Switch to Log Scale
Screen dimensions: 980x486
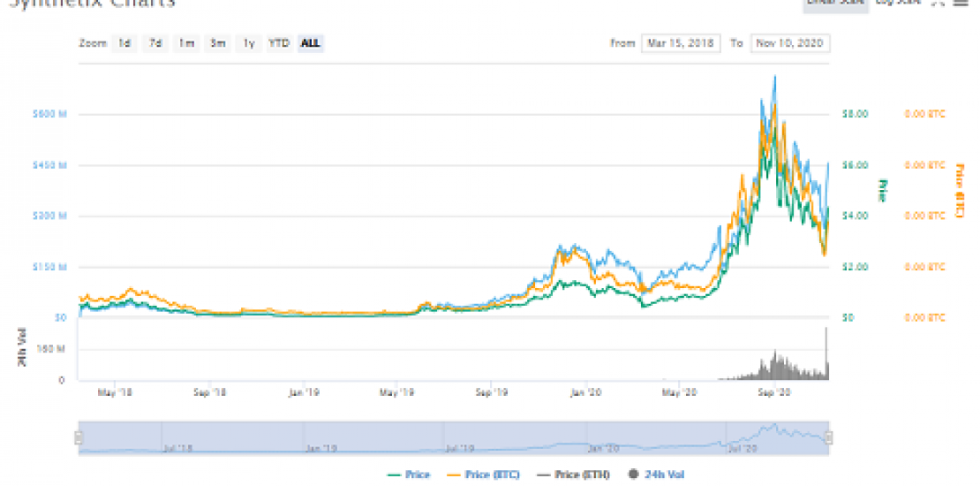coord(897,3)
